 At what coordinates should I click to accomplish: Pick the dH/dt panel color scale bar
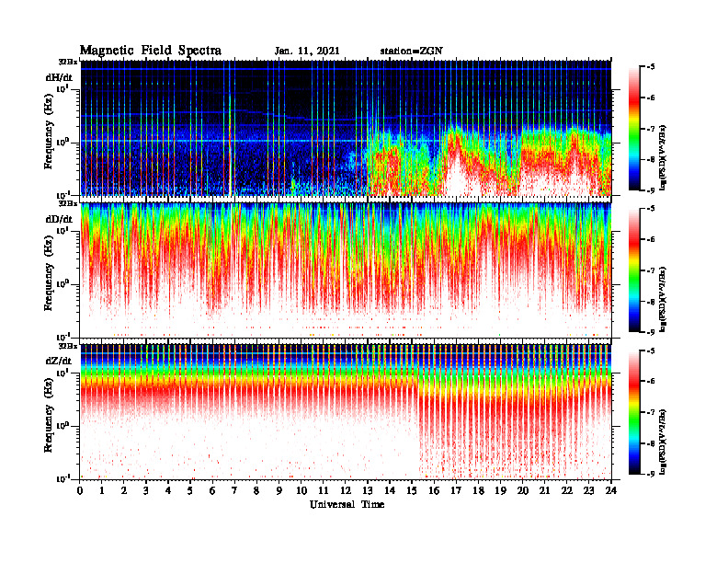tap(634, 129)
